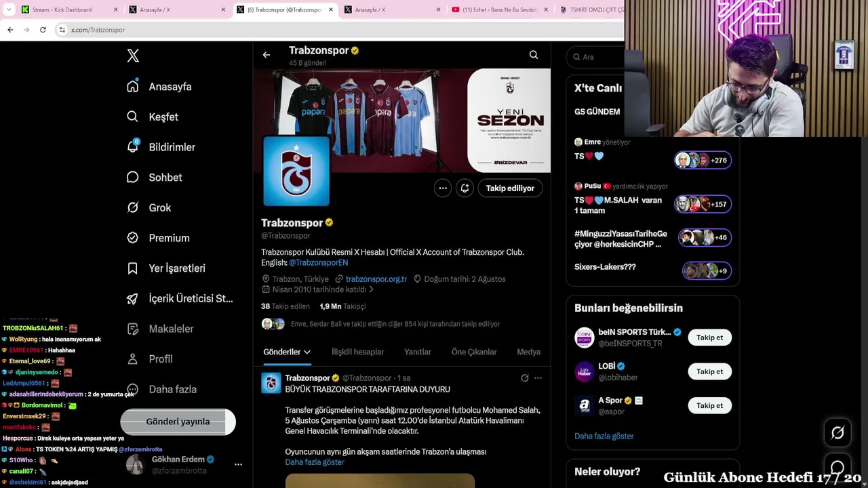Open Trabzonspor profile picture
Screen dimensions: 868x488
click(x=296, y=170)
